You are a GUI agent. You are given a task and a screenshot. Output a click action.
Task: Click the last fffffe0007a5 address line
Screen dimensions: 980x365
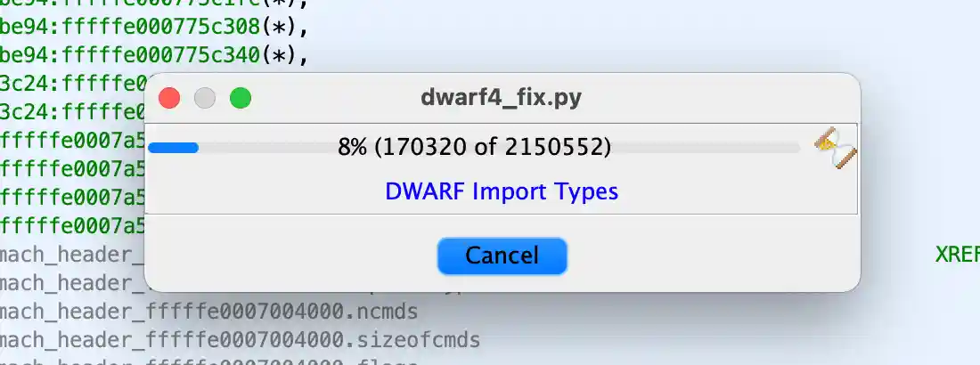72,224
